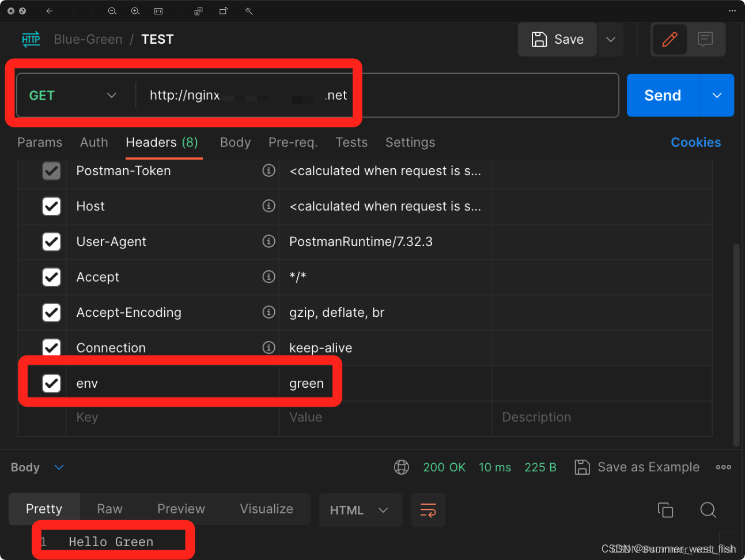Open the comments speech bubble icon
The width and height of the screenshot is (745, 560).
tap(705, 39)
